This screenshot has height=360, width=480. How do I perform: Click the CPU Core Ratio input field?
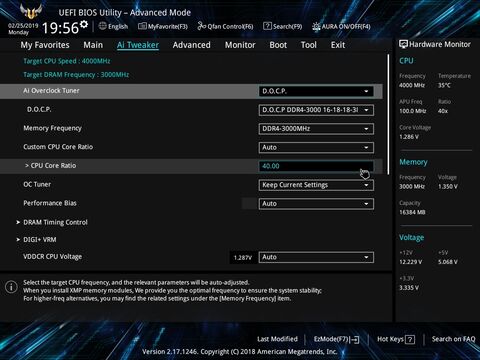pos(316,166)
